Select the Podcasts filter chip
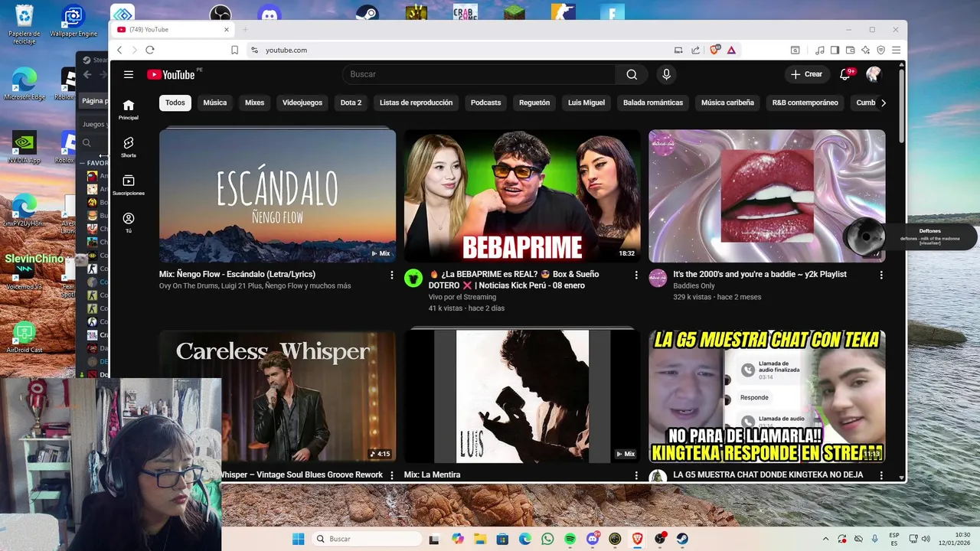Image resolution: width=980 pixels, height=551 pixels. pyautogui.click(x=485, y=103)
